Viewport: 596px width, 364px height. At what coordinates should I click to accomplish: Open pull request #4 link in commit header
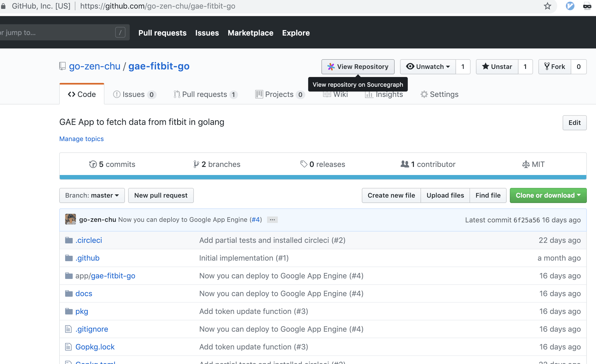point(255,220)
